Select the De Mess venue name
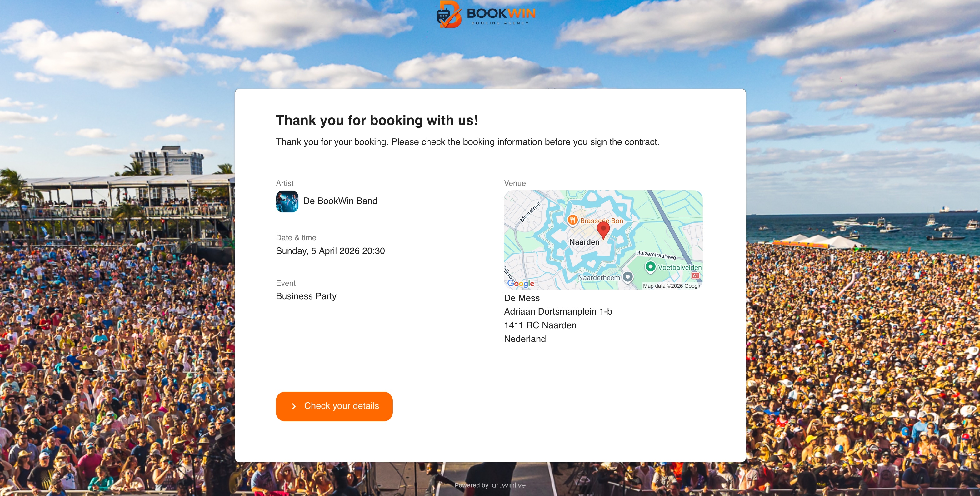Screen dimensions: 980x496 [522, 298]
